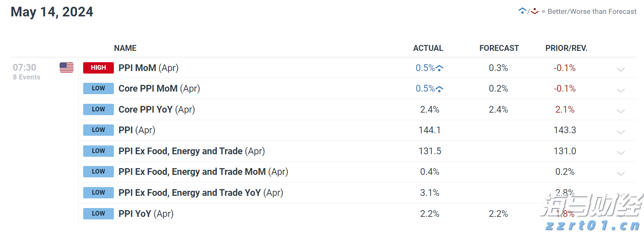This screenshot has width=644, height=232.
Task: Click the LOW badge for PPI YoY
Action: [98, 214]
